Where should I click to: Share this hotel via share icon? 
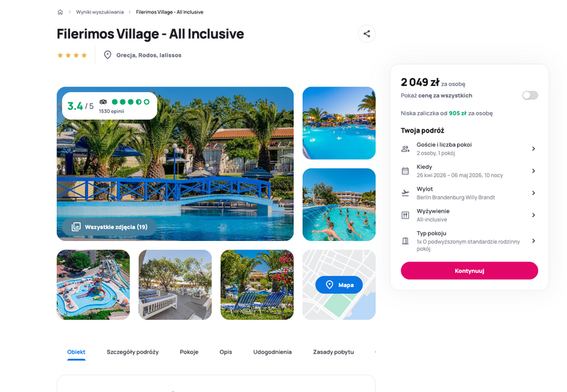(366, 34)
